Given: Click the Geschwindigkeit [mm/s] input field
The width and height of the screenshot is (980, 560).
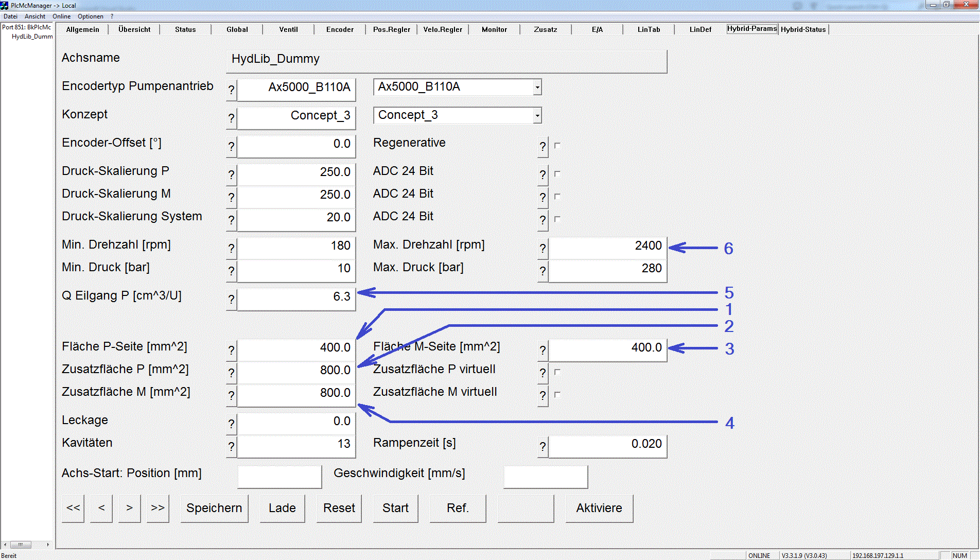Looking at the screenshot, I should point(546,477).
